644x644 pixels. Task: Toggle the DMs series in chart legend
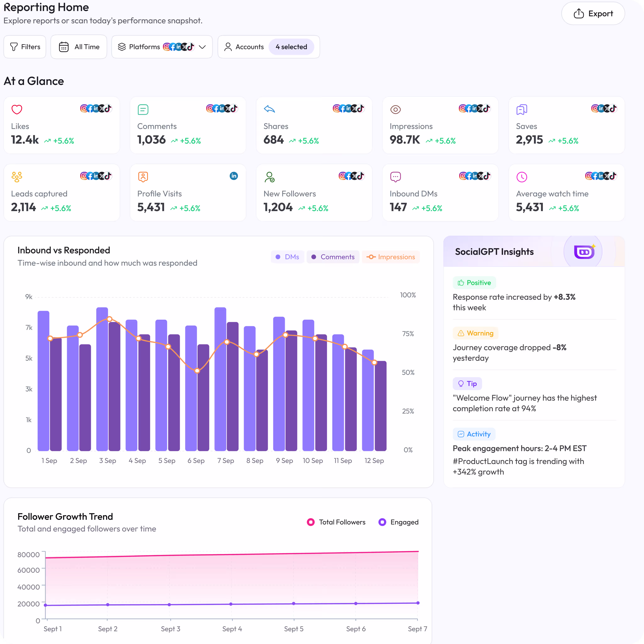287,257
